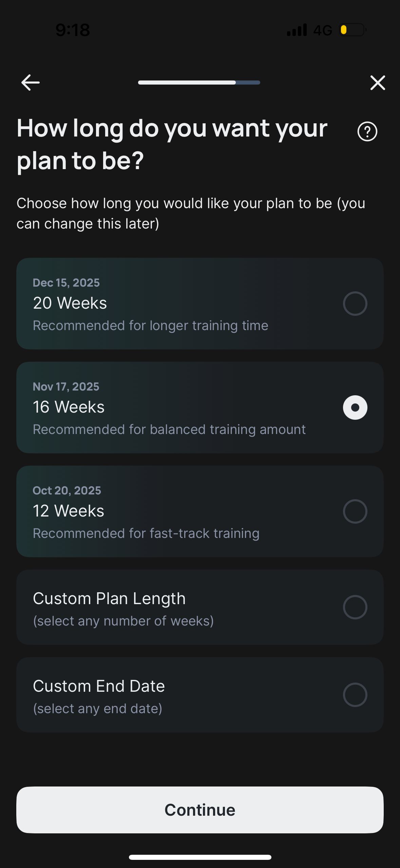Screen dimensions: 400x868
Task: Tap the home indicator bar at bottom
Action: tap(200, 857)
